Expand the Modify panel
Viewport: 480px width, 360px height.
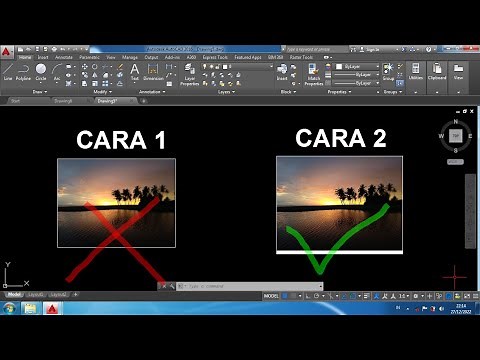pyautogui.click(x=103, y=92)
